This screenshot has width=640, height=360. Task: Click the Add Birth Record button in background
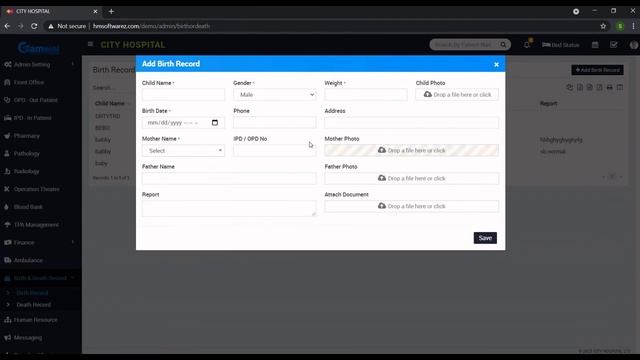(x=597, y=70)
